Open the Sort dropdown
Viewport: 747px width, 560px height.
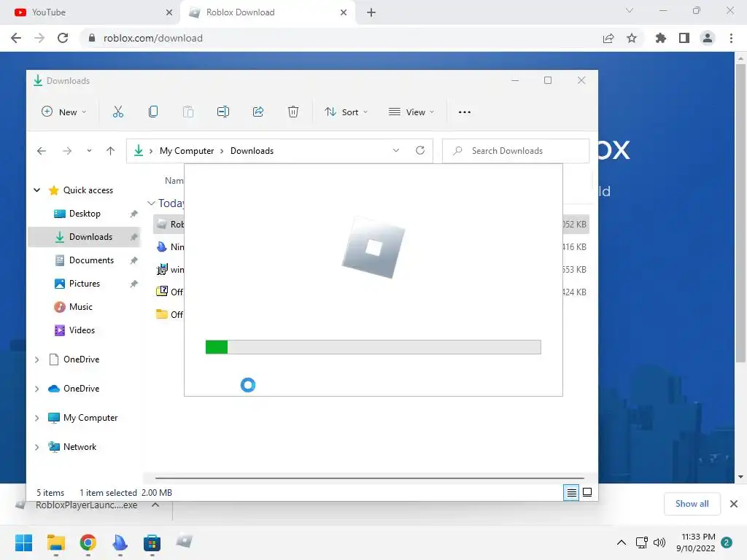pos(347,112)
